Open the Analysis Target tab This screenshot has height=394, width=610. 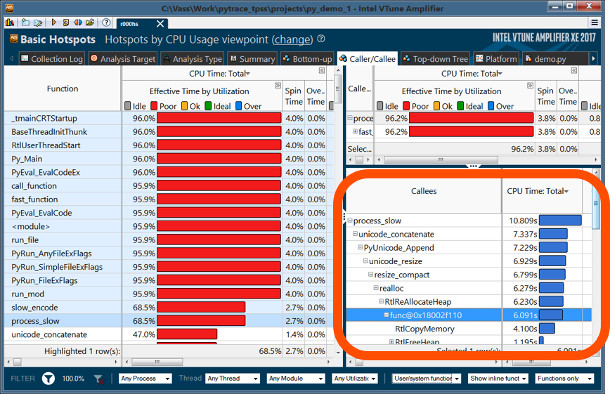[123, 59]
